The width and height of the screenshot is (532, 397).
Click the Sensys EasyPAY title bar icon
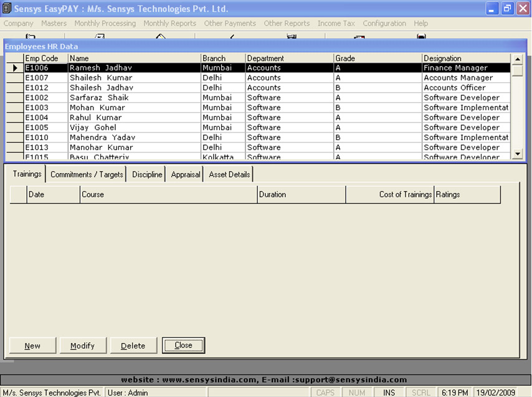[x=6, y=9]
